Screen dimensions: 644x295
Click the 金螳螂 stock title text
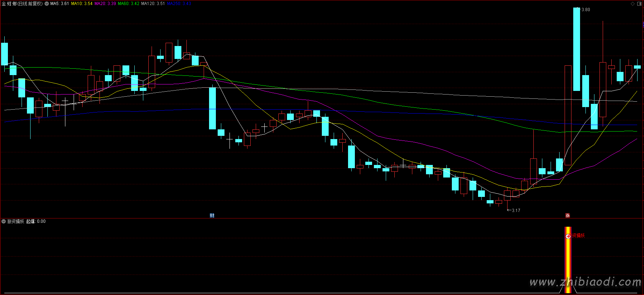pos(9,4)
